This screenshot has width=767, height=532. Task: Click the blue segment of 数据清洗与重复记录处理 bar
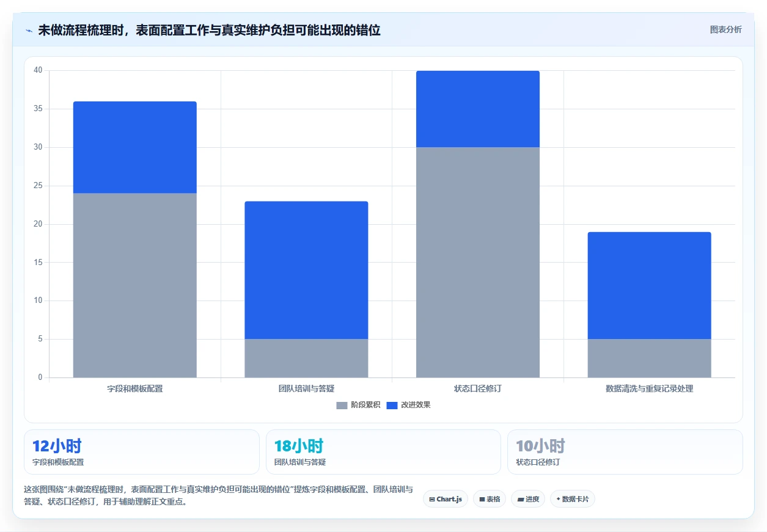point(649,285)
